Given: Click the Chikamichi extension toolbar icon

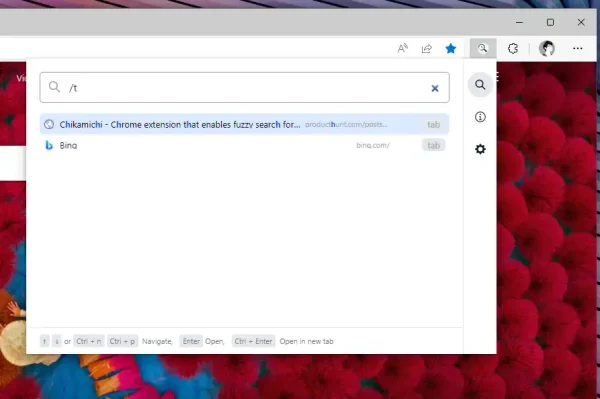Looking at the screenshot, I should [483, 48].
